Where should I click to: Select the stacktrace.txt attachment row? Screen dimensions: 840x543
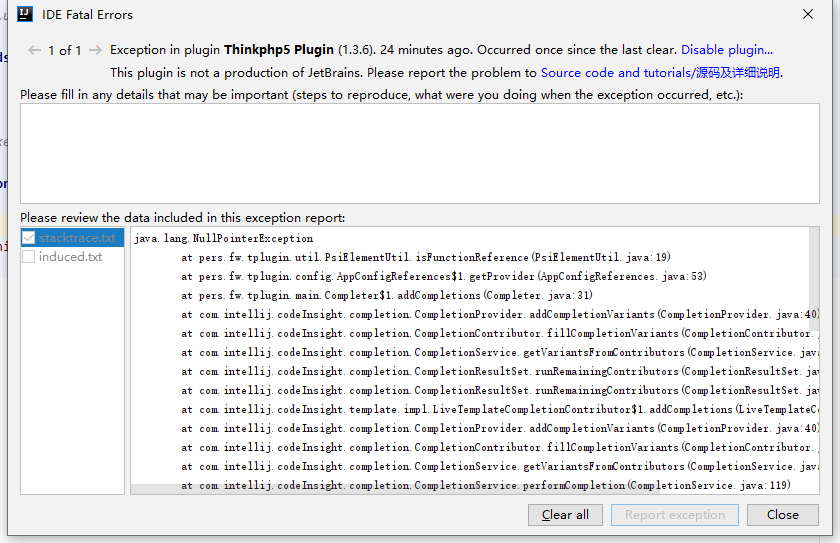point(72,238)
